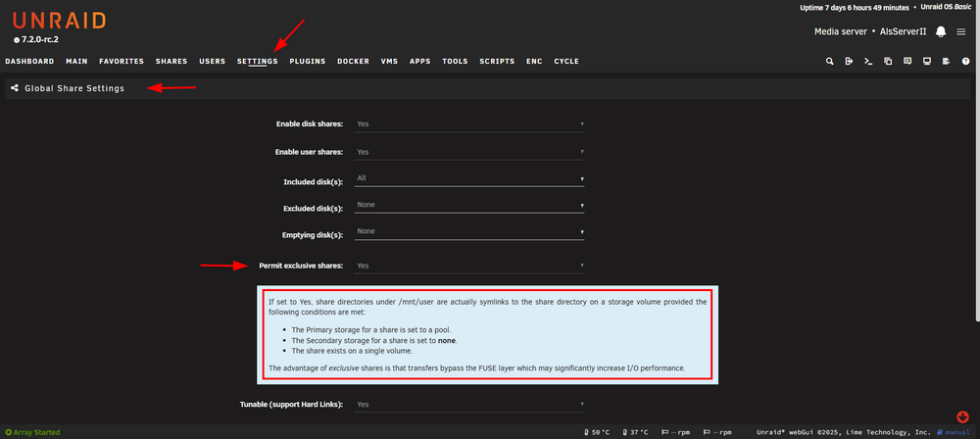Open the terminal prompt icon
The image size is (980, 439).
[x=868, y=62]
